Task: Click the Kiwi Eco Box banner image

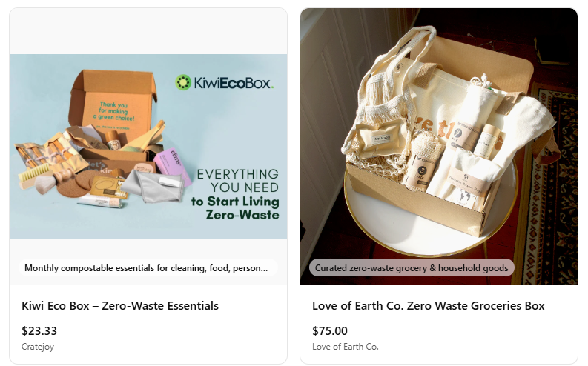Action: pos(148,147)
